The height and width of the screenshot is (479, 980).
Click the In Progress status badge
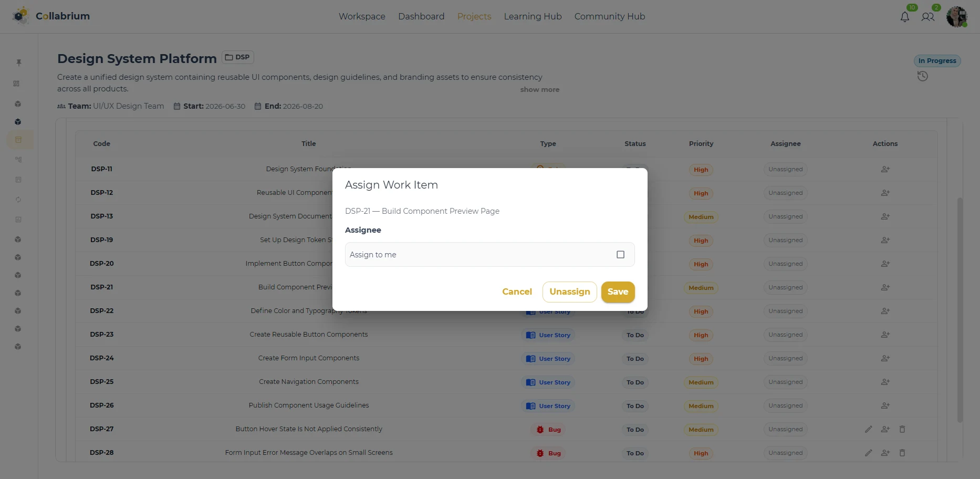tap(937, 61)
